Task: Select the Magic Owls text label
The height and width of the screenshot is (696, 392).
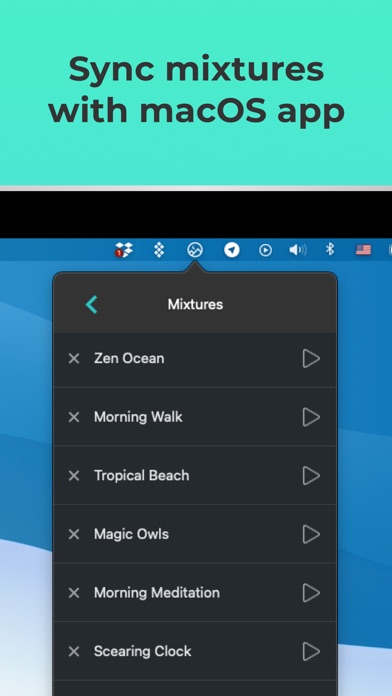Action: pyautogui.click(x=131, y=534)
